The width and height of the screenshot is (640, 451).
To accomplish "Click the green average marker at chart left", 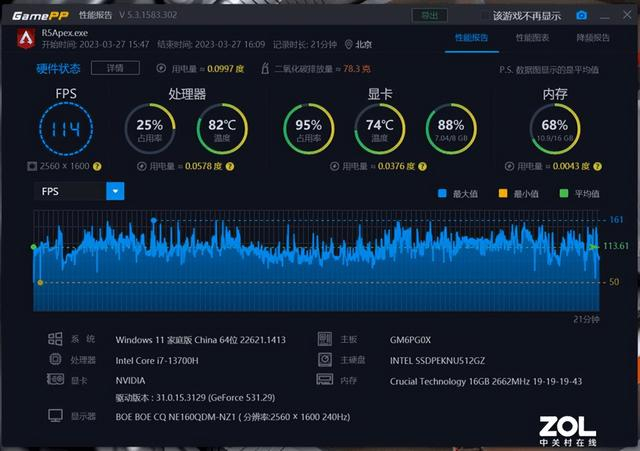I will pyautogui.click(x=33, y=247).
